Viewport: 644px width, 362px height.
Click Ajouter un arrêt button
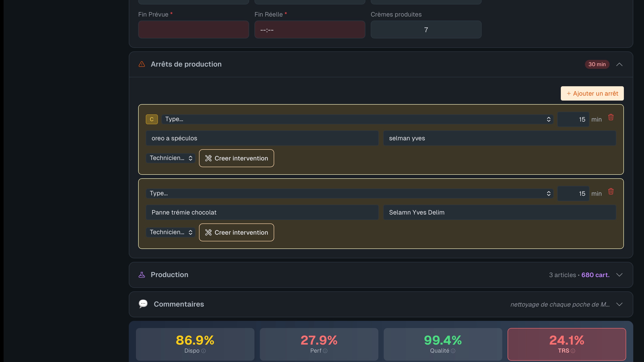click(x=592, y=93)
